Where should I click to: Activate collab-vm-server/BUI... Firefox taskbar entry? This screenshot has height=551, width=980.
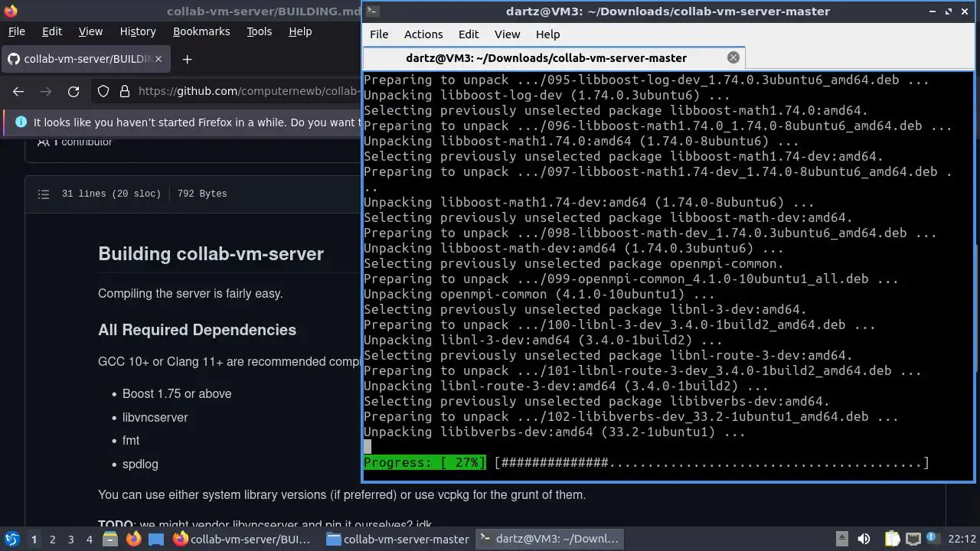[243, 540]
